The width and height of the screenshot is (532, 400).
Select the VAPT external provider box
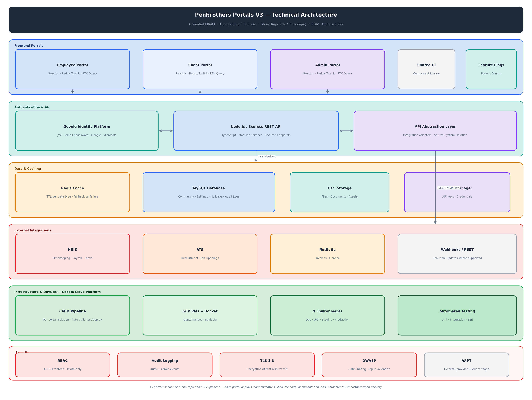[x=466, y=365]
